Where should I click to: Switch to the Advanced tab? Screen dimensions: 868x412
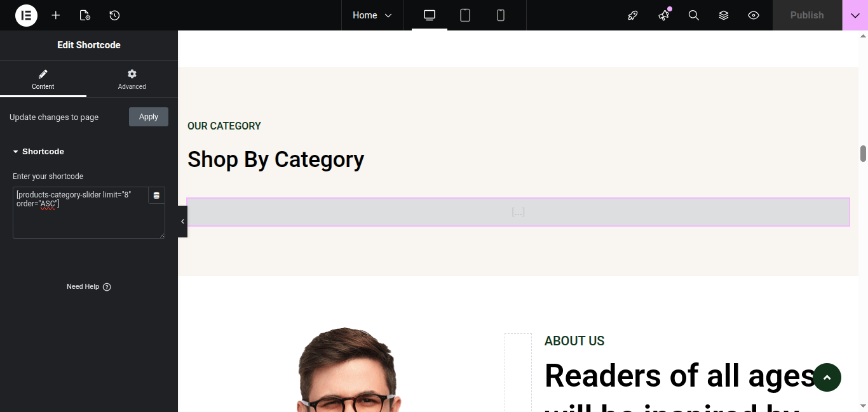[132, 79]
